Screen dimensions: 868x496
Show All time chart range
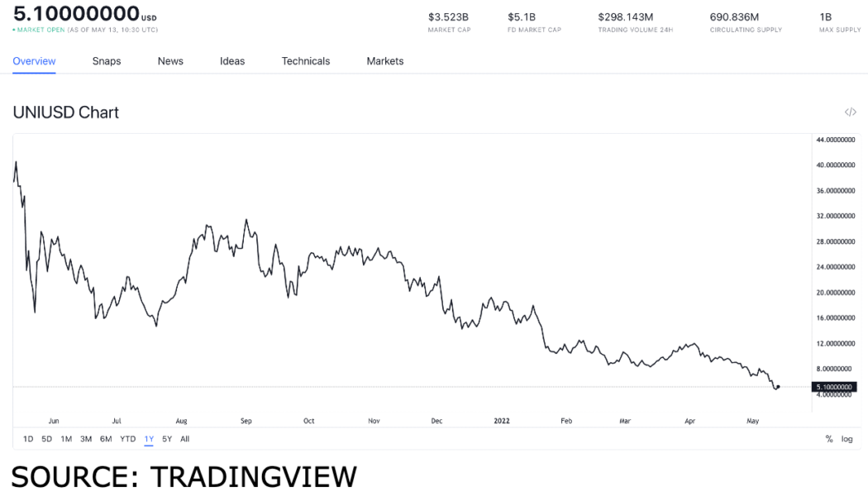coord(184,439)
